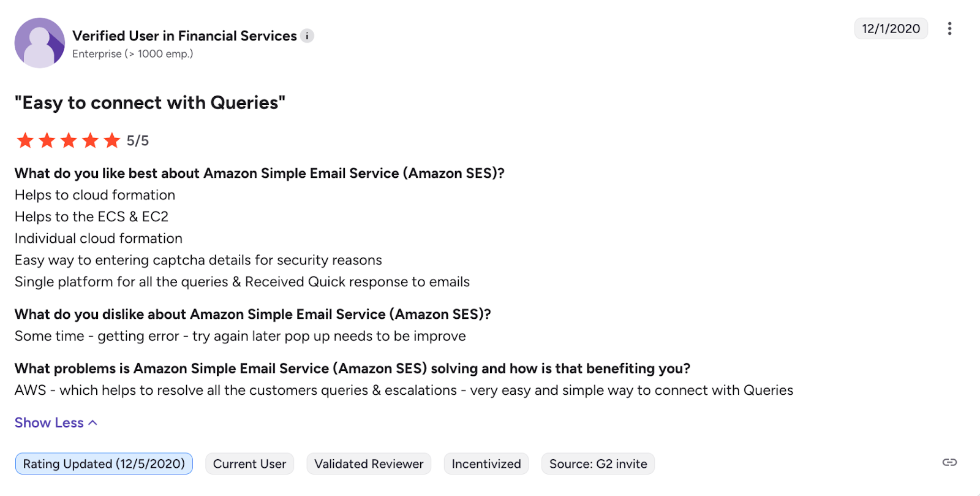This screenshot has width=980, height=496.
Task: Click the "Easy to connect with Queries" title
Action: coord(150,102)
